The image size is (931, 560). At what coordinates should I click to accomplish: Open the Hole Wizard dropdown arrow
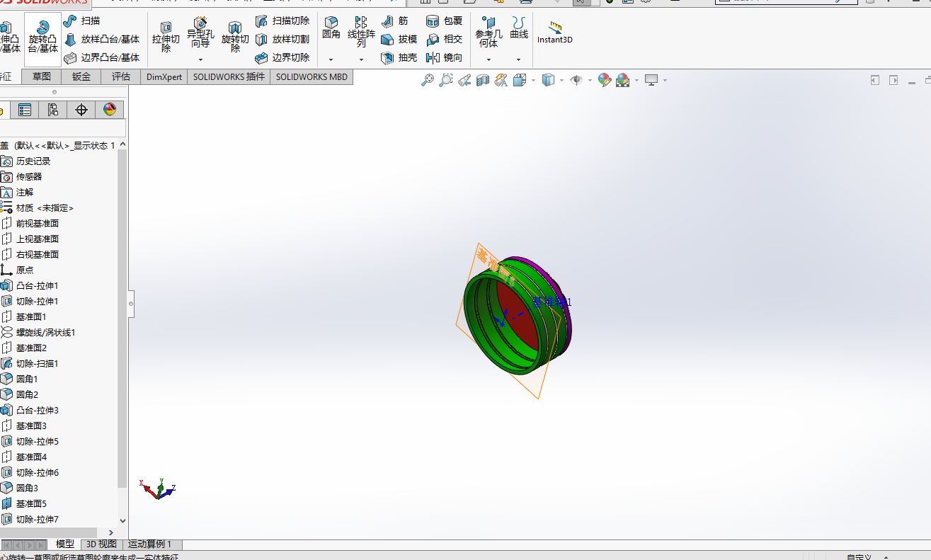pos(200,59)
